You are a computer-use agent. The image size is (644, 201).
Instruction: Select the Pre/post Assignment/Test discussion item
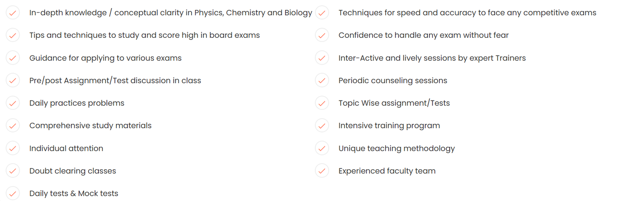[115, 80]
